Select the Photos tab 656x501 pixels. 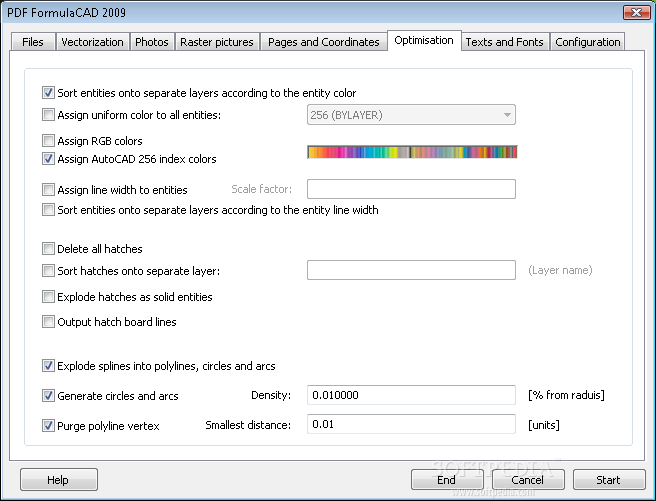[152, 42]
